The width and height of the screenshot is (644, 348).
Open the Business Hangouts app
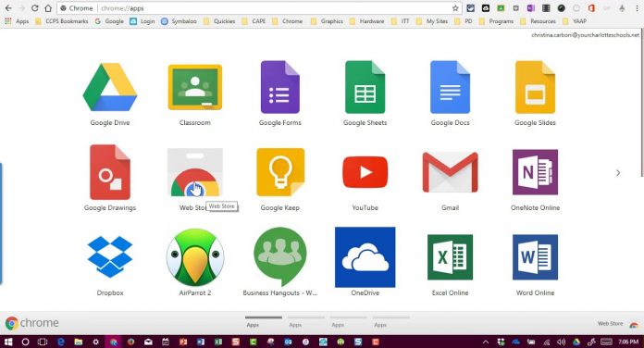tap(279, 256)
